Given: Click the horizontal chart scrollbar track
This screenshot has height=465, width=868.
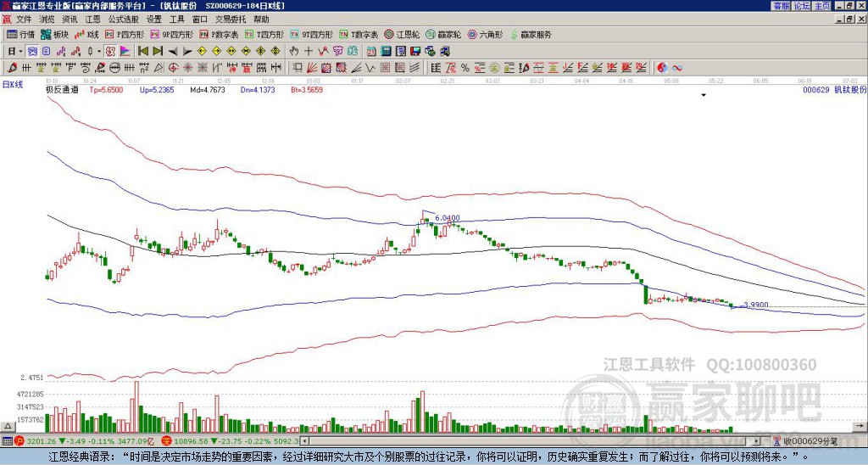Looking at the screenshot, I should coord(531,441).
